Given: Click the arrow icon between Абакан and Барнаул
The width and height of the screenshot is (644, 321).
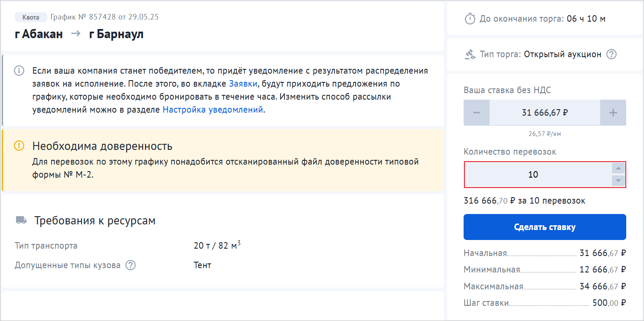Looking at the screenshot, I should coord(76,34).
